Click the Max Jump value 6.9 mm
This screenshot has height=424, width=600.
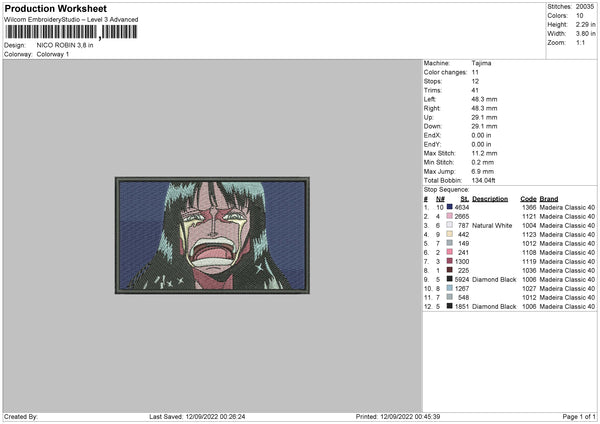point(483,171)
